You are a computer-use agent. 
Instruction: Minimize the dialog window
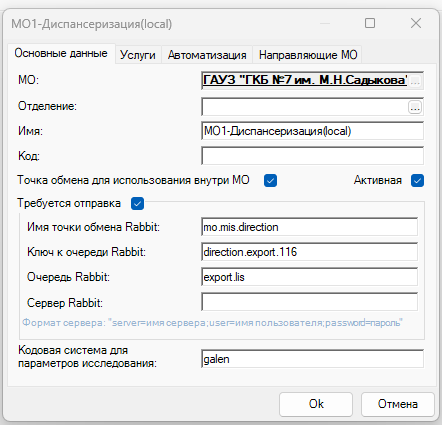325,23
